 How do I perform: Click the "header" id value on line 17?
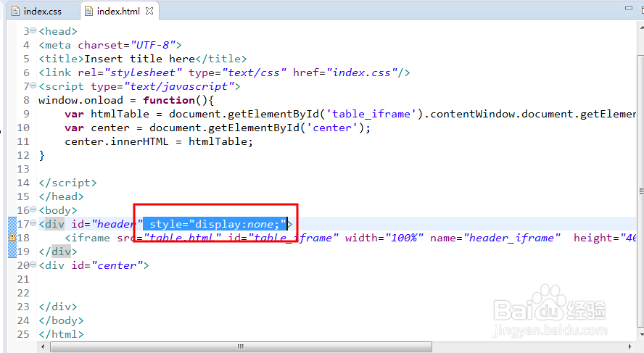117,224
